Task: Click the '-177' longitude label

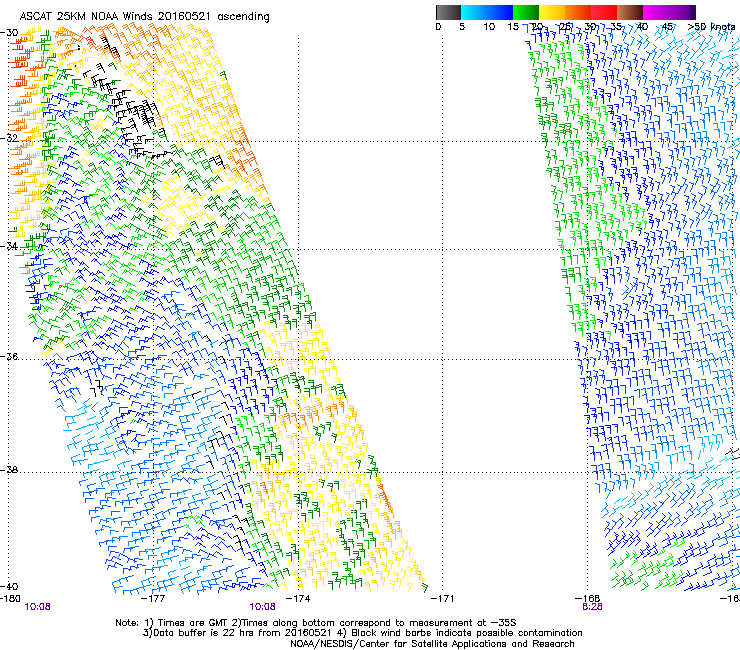Action: click(x=154, y=598)
